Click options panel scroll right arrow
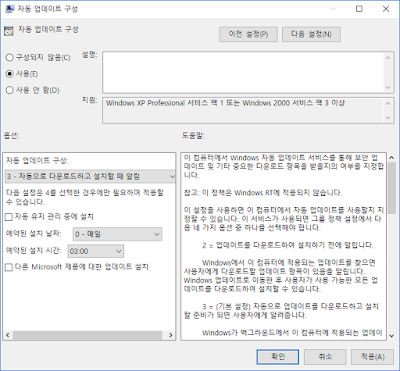 pos(170,335)
